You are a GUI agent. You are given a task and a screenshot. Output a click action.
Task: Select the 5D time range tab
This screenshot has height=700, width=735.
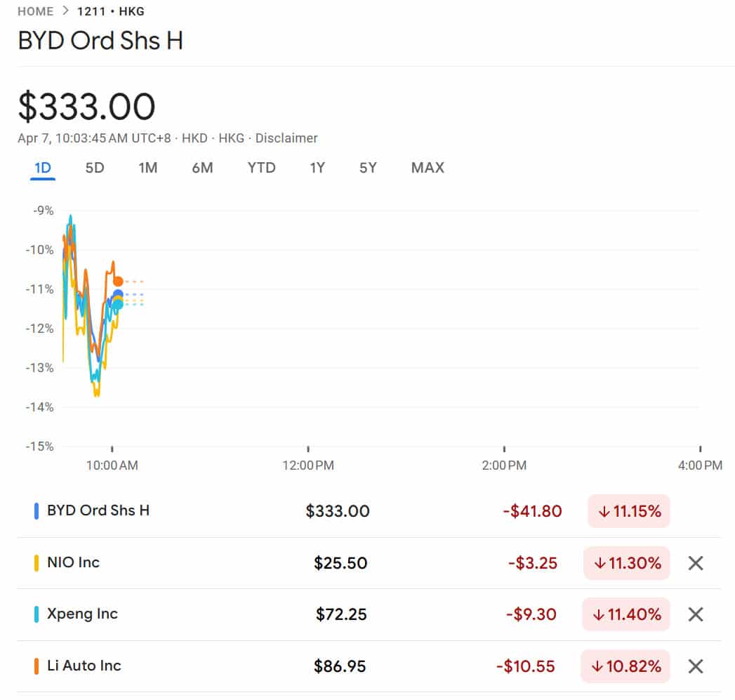94,168
